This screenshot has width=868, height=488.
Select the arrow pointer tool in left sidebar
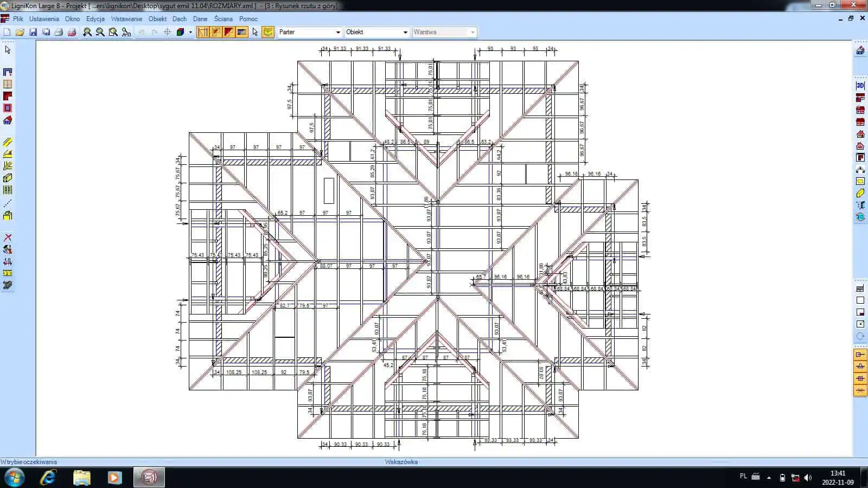(8, 50)
